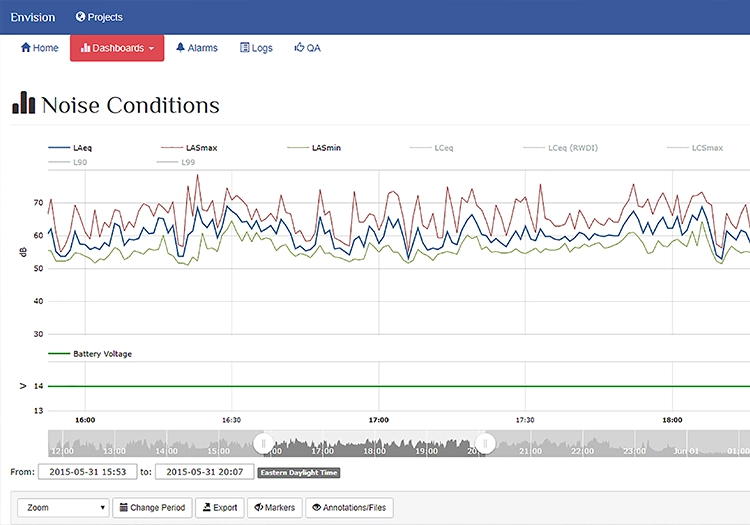750x525 pixels.
Task: Go to the Home tab
Action: (x=40, y=48)
